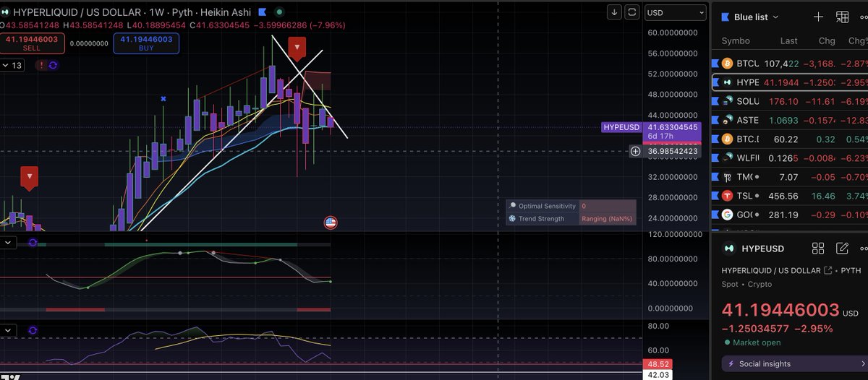This screenshot has height=380, width=868.
Task: Select the SOLU row in watchlist
Action: point(790,101)
